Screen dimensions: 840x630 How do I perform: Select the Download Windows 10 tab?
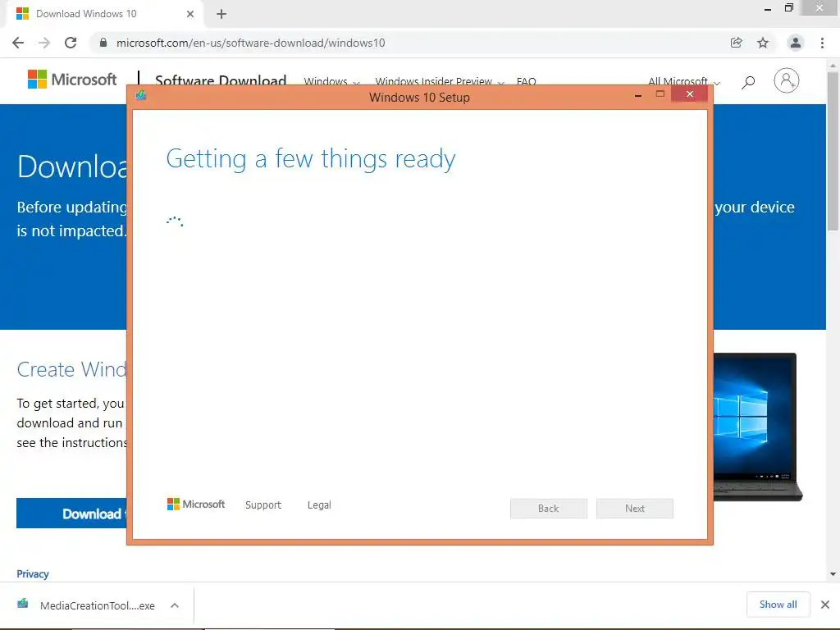104,14
